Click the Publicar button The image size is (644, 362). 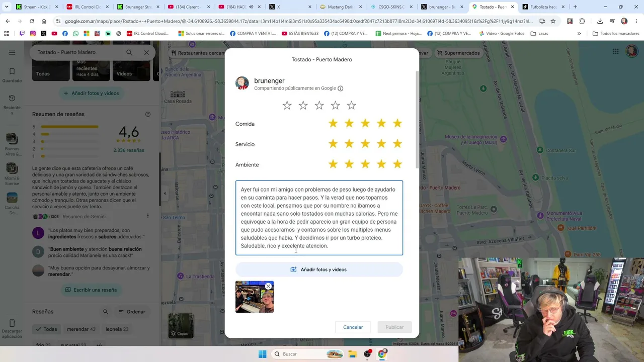[x=394, y=327]
